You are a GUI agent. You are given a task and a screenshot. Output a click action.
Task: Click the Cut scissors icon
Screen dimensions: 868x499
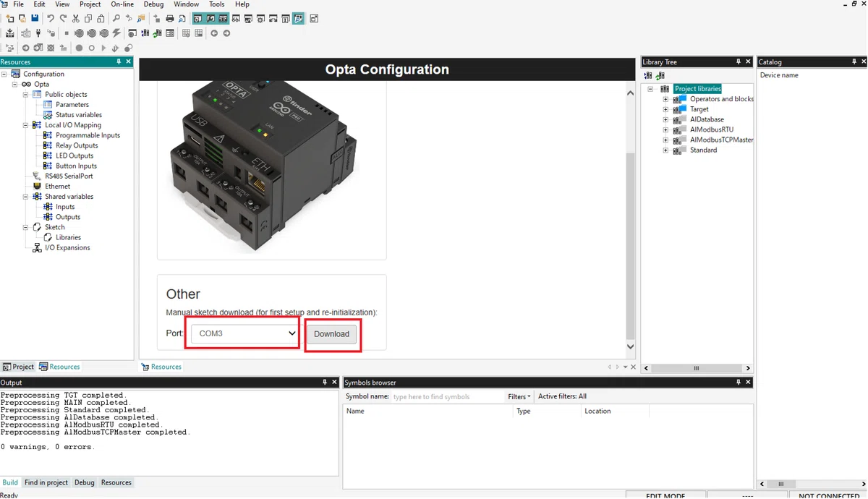[x=75, y=18]
